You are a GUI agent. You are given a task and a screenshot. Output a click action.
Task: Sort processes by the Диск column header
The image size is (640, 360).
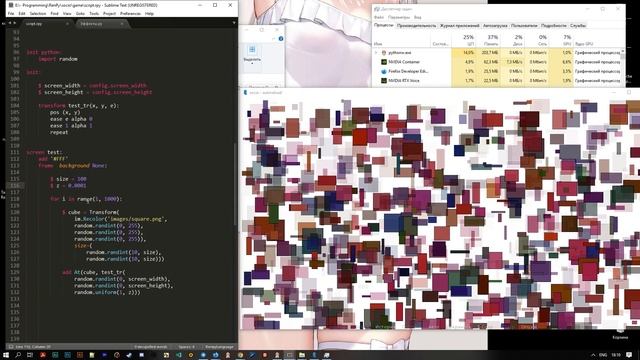coord(512,40)
